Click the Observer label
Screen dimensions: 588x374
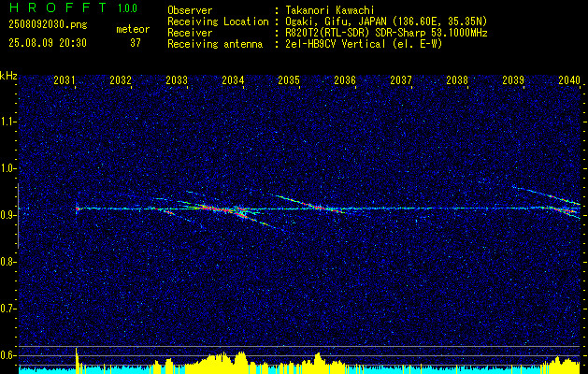(x=190, y=10)
